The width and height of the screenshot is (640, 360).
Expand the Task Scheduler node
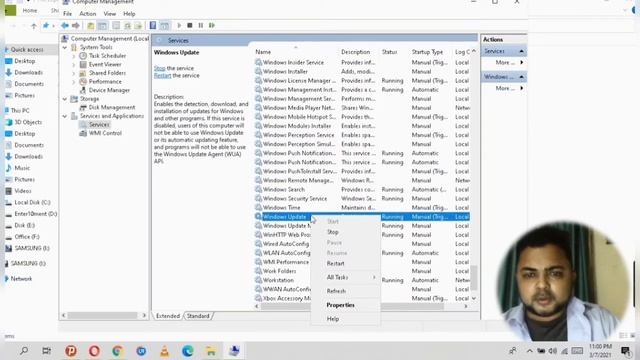74,56
